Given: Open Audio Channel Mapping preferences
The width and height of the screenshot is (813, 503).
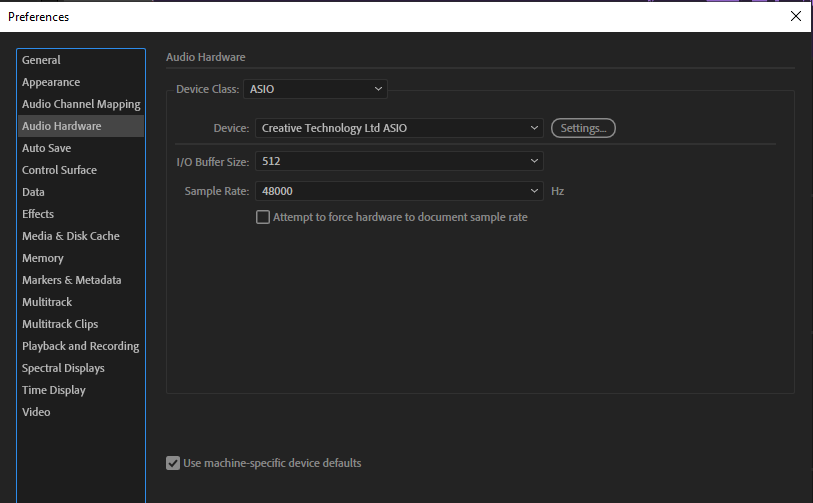Looking at the screenshot, I should (81, 104).
